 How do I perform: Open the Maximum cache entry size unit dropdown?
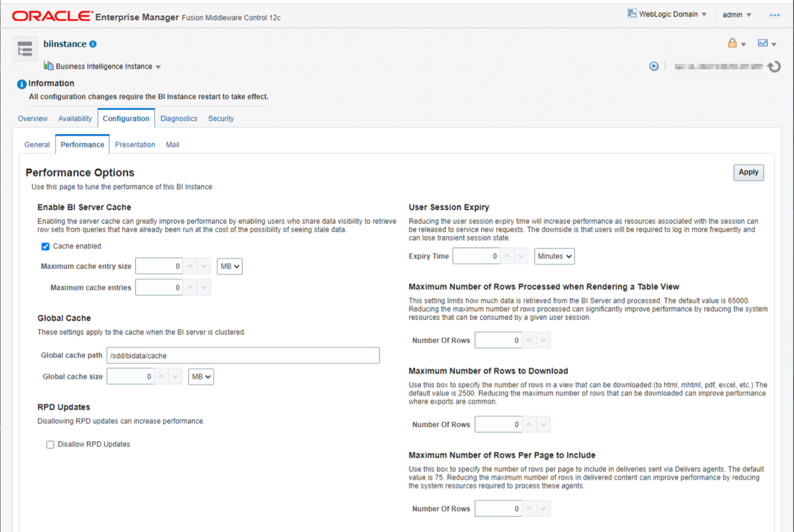(229, 267)
